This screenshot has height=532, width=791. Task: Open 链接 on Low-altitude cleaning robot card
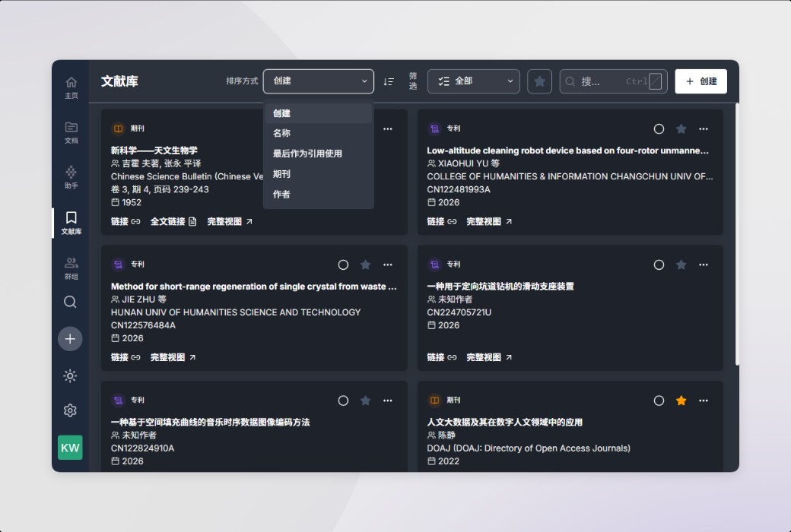(x=441, y=221)
